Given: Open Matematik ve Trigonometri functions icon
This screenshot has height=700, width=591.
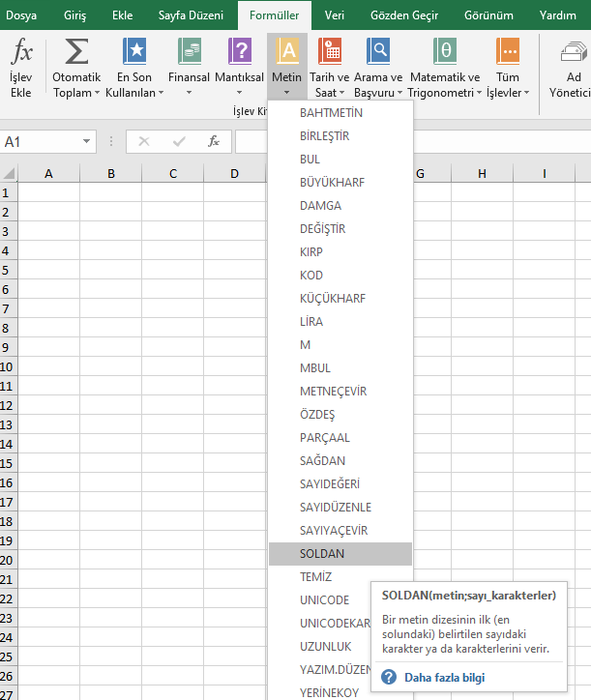Looking at the screenshot, I should [x=444, y=53].
